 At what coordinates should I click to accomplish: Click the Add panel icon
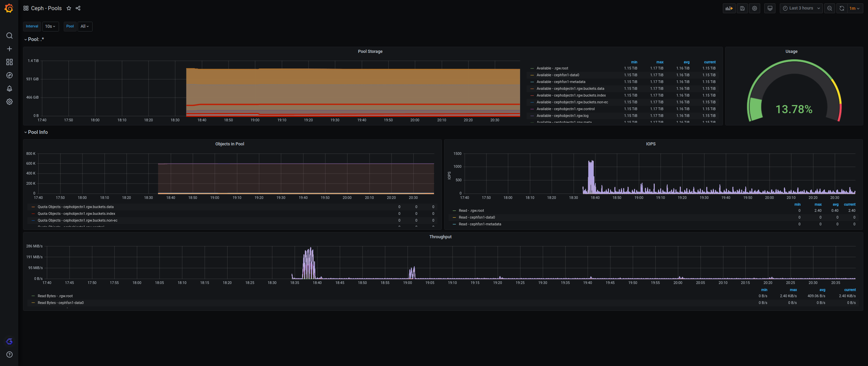(729, 8)
